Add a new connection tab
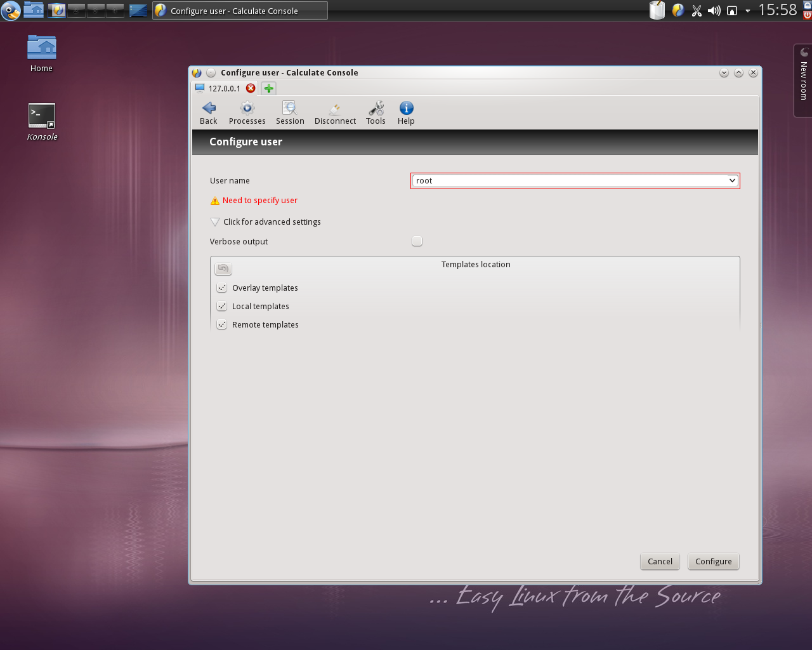 point(269,88)
